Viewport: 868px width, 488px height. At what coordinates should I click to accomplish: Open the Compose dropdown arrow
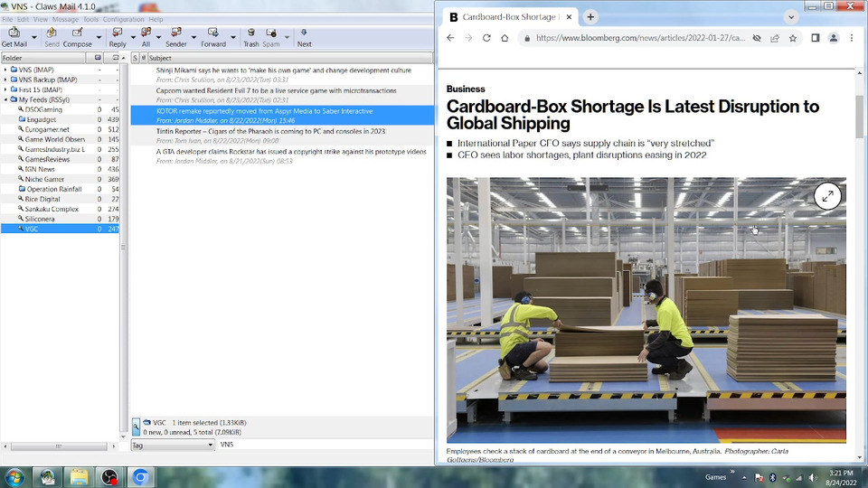click(x=99, y=38)
